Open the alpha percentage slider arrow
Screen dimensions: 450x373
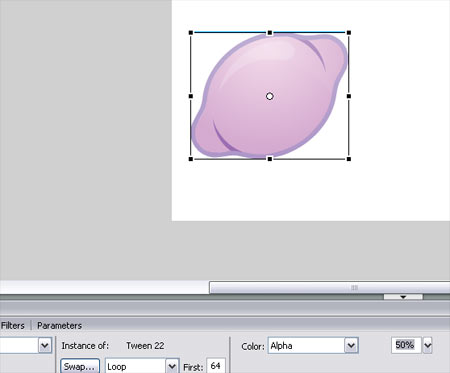(x=428, y=345)
